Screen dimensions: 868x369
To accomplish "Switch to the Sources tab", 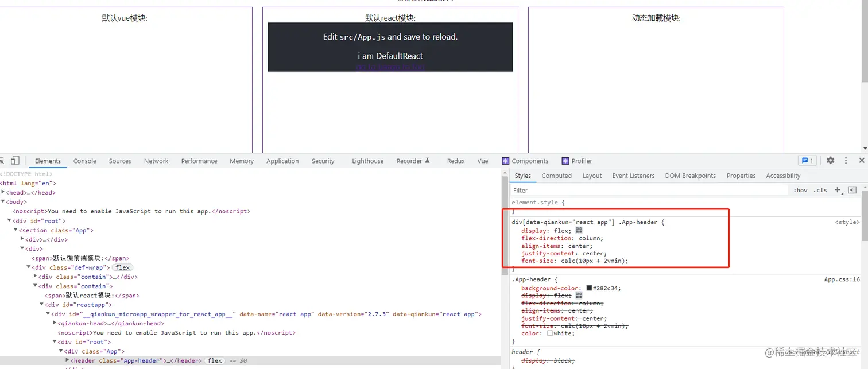I will pyautogui.click(x=120, y=161).
